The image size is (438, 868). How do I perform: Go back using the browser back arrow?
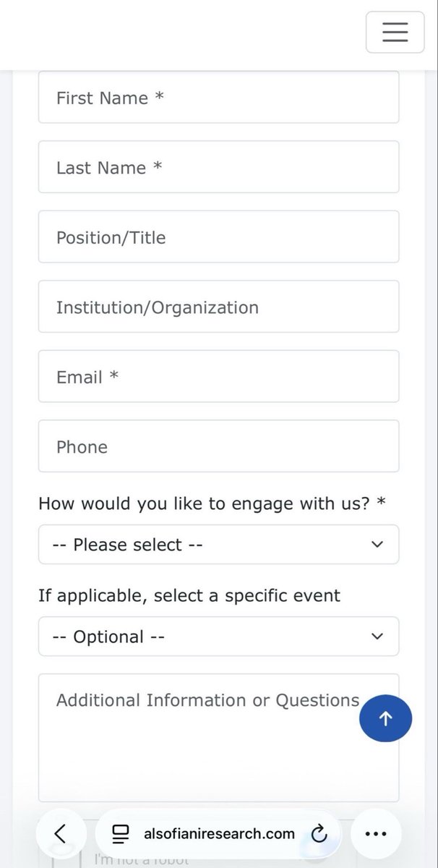60,833
